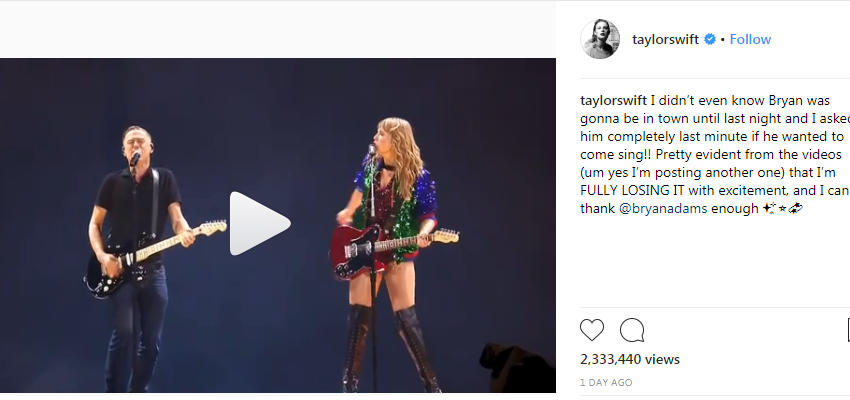Save the post with the bookmark icon at the right edge
This screenshot has height=400, width=850.
coord(848,330)
